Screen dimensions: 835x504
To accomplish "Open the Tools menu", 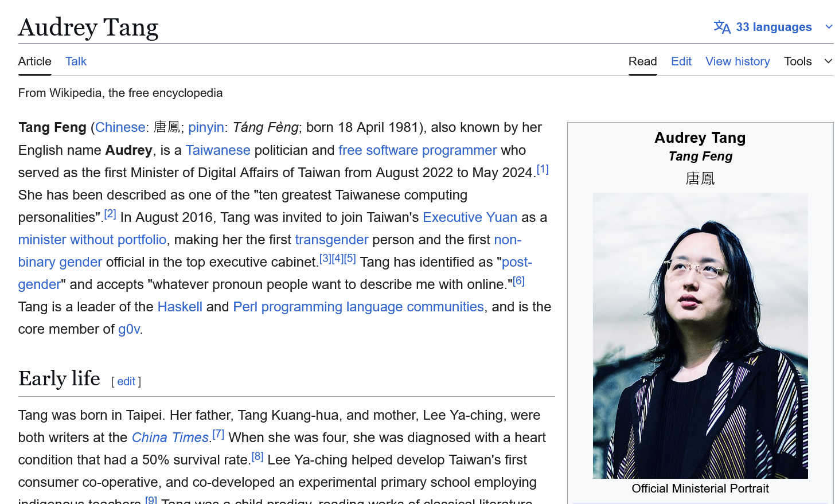I will click(798, 61).
